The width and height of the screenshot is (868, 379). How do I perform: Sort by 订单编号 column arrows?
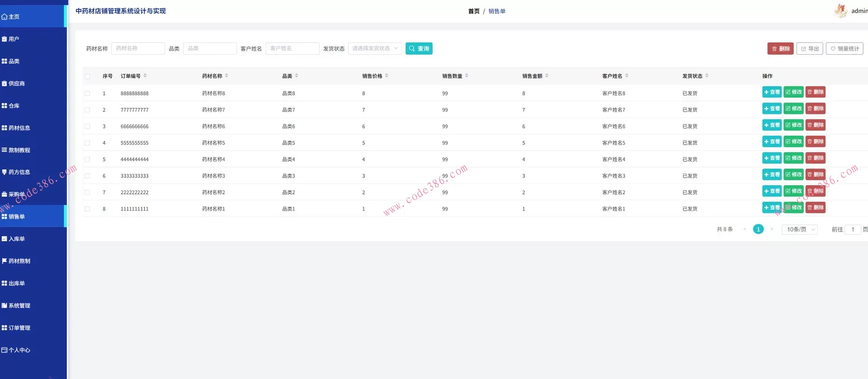point(145,76)
